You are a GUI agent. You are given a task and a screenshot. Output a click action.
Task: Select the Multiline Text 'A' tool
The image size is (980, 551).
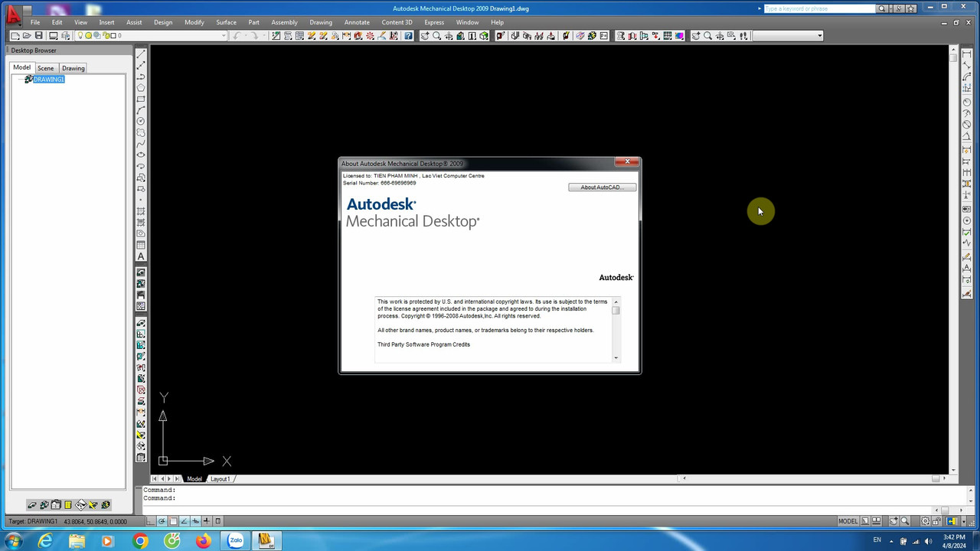141,256
